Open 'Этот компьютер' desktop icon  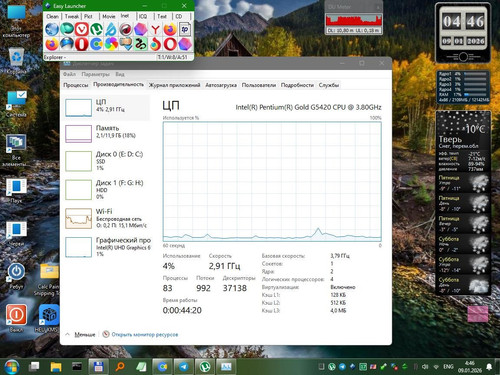[16, 21]
